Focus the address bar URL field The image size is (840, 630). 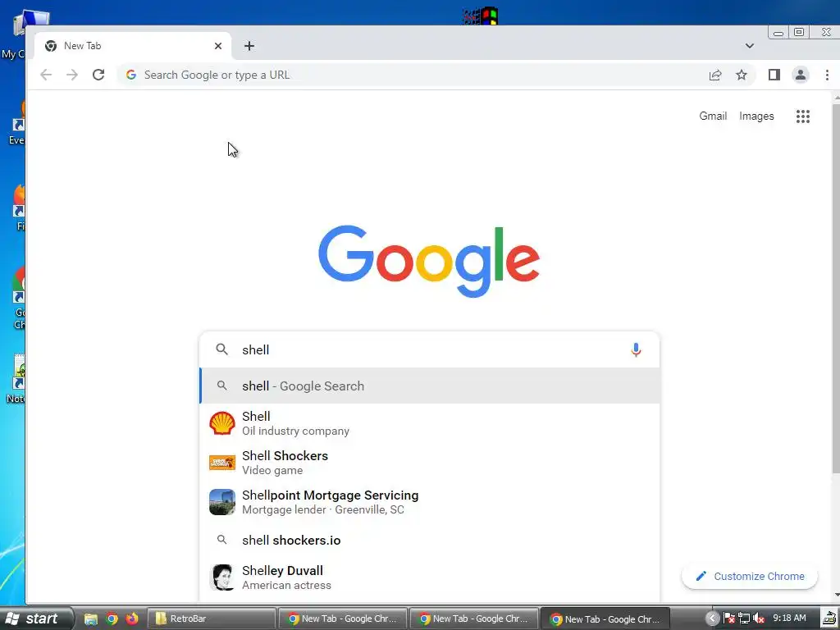(x=418, y=75)
